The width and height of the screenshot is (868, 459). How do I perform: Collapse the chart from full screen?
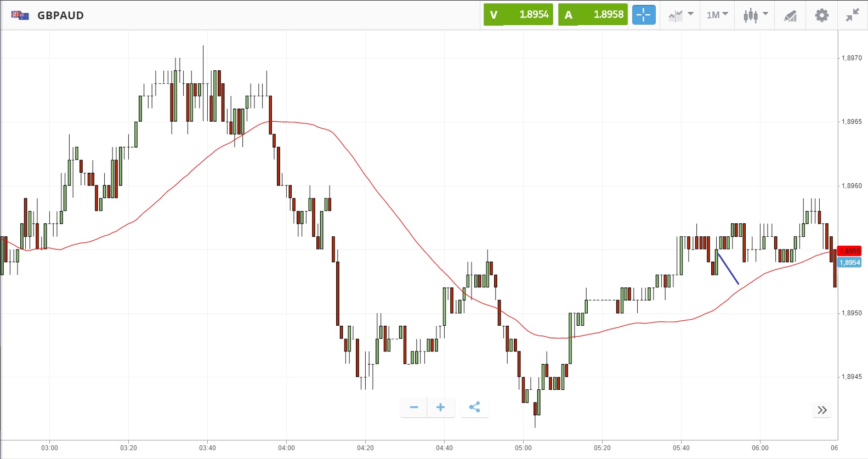click(x=852, y=15)
